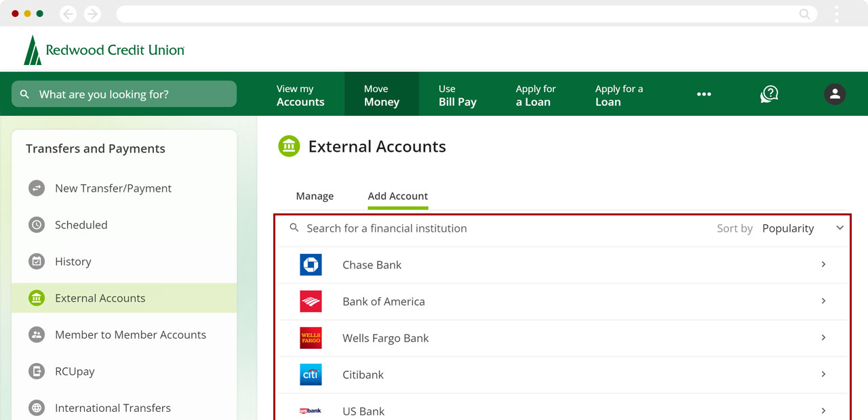Open the Apply for a Loan menu beside the three dots

pos(619,96)
